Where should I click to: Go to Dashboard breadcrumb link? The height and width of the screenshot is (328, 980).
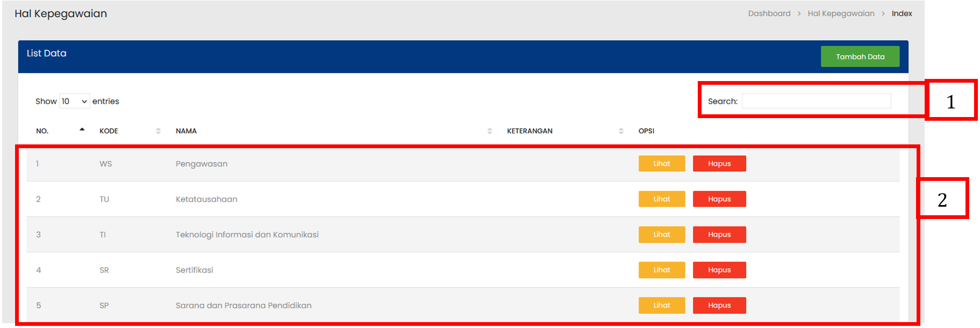(769, 13)
